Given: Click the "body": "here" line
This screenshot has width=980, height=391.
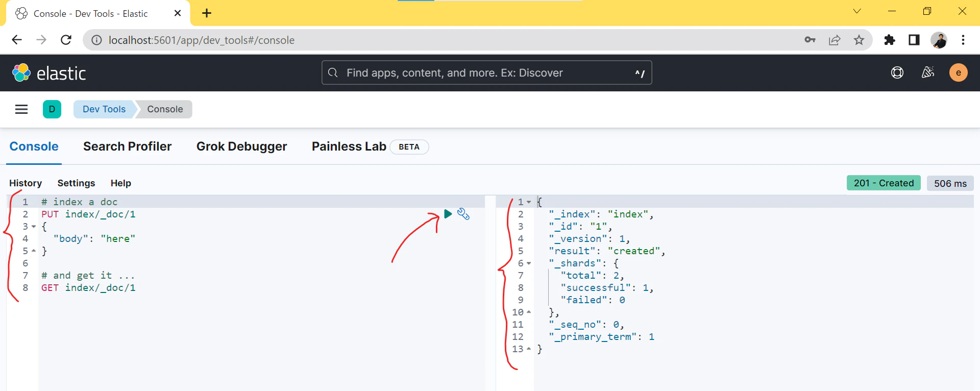Looking at the screenshot, I should [x=94, y=239].
